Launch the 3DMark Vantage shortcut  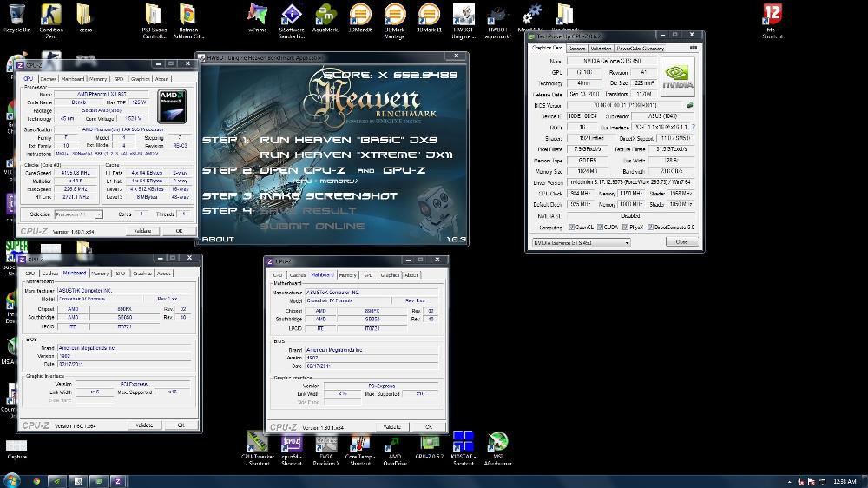(x=394, y=21)
